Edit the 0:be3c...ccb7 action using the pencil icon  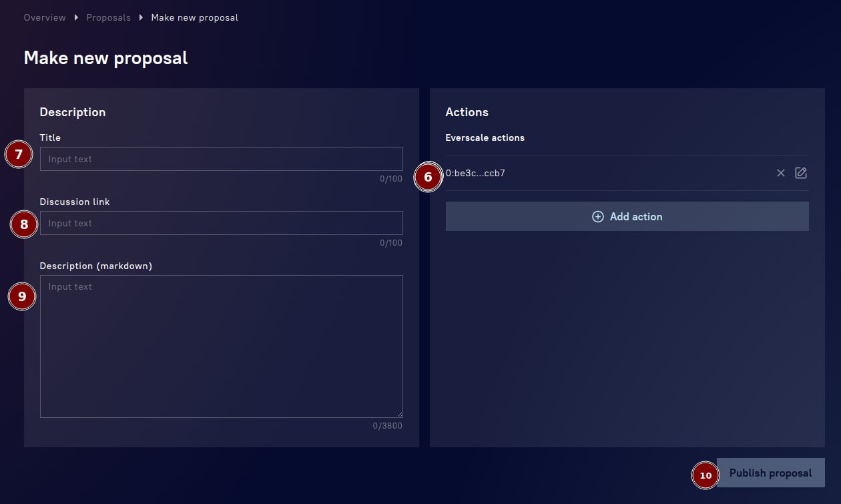pyautogui.click(x=801, y=174)
